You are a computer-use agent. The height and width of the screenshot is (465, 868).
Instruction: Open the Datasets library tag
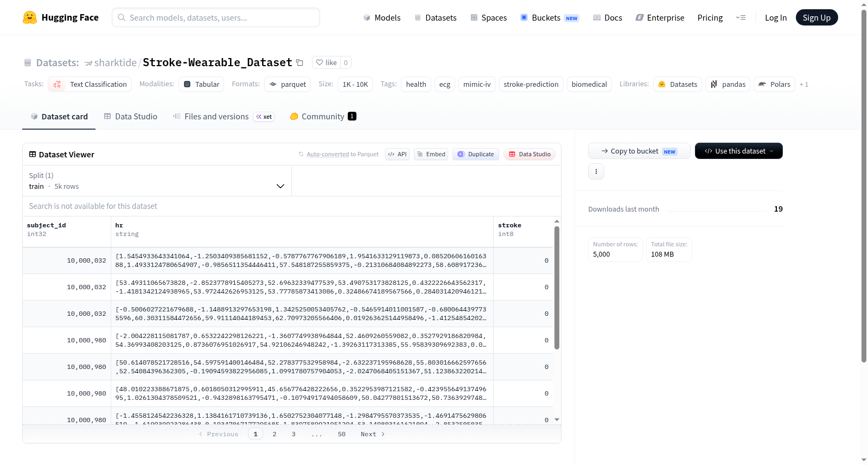[678, 84]
